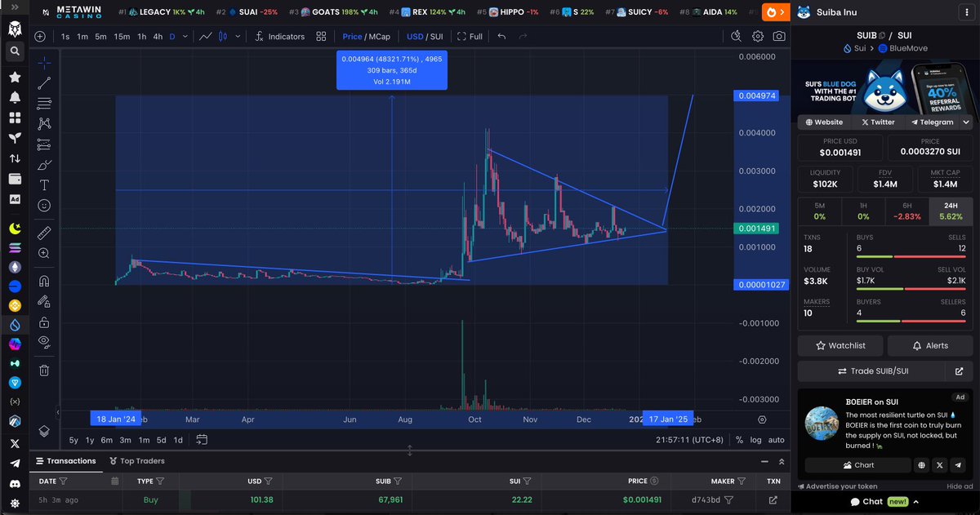Toggle lock all drawing tools
Viewport: 980px width, 515px height.
tap(44, 322)
